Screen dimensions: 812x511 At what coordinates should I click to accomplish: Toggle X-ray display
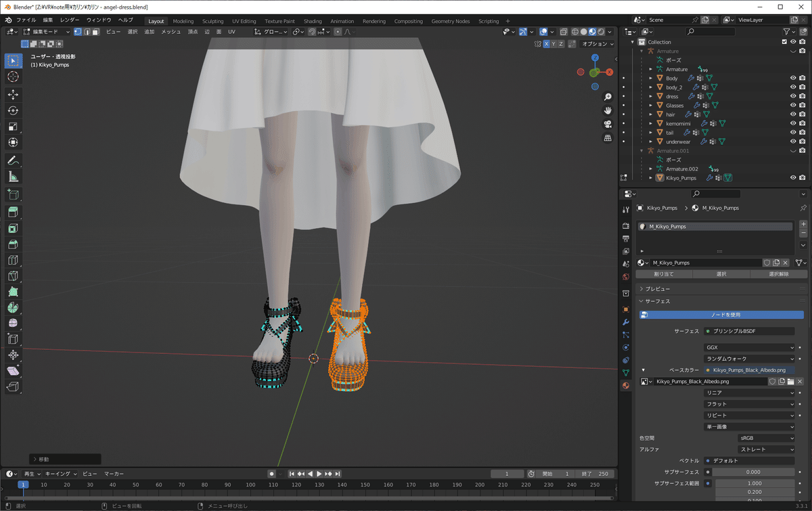point(564,32)
